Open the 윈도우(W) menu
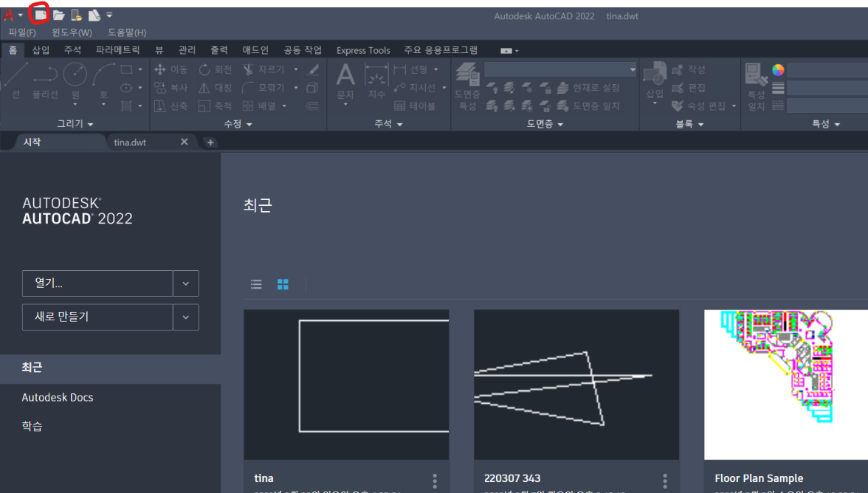The width and height of the screenshot is (868, 493). pyautogui.click(x=72, y=32)
